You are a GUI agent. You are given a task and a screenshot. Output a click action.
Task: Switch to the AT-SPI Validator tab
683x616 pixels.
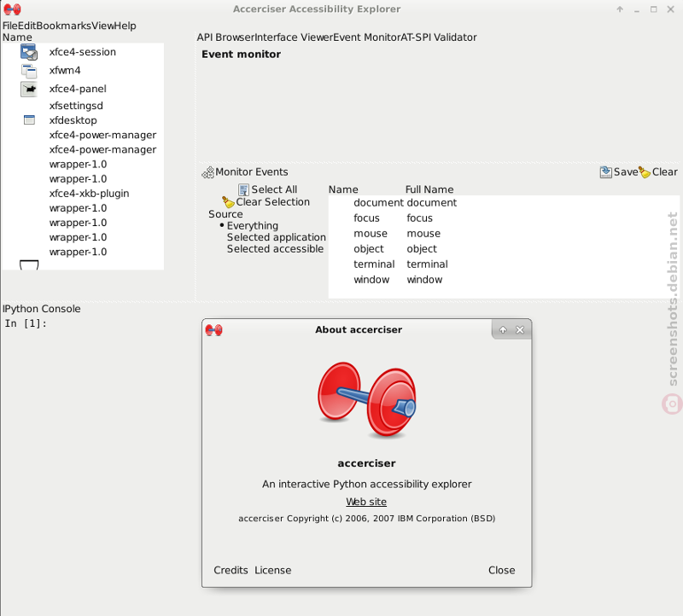click(439, 38)
